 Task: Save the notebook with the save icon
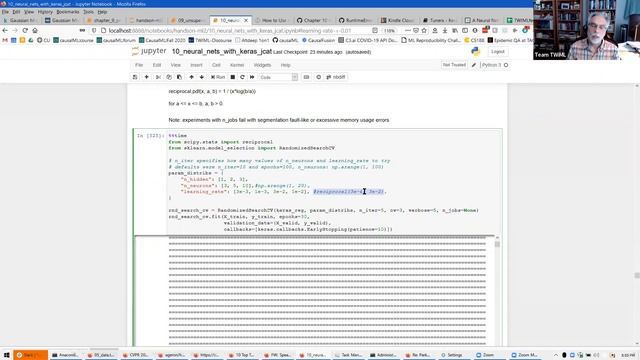pyautogui.click(x=135, y=77)
